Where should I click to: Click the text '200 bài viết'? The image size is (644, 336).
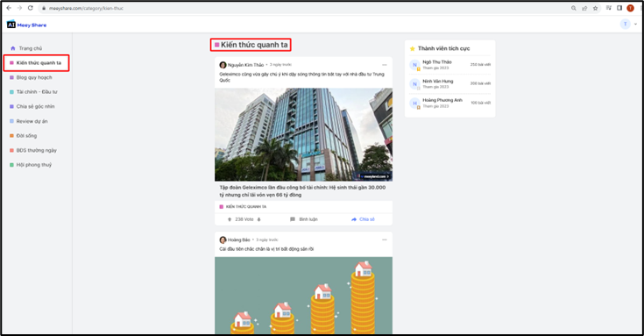pyautogui.click(x=480, y=84)
